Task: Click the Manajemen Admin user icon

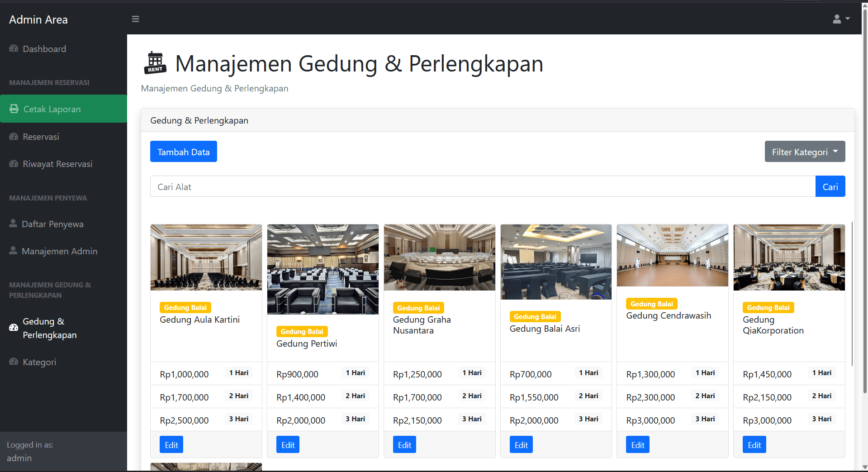Action: coord(13,251)
